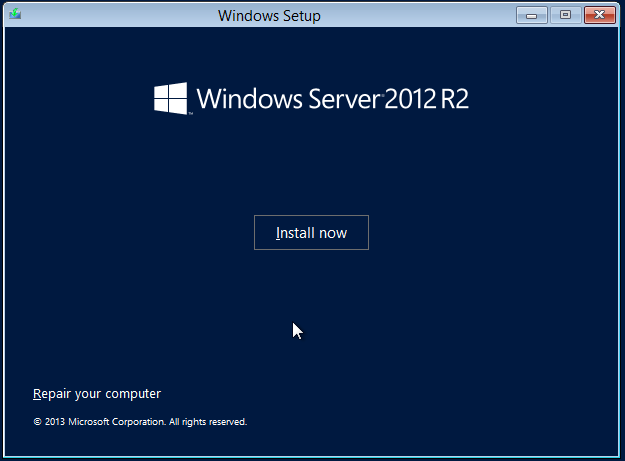Image resolution: width=625 pixels, height=461 pixels.
Task: Close the Windows Setup window
Action: (x=599, y=16)
